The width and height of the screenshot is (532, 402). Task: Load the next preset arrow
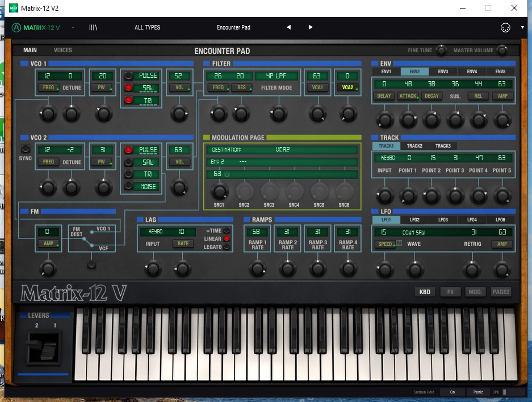311,27
